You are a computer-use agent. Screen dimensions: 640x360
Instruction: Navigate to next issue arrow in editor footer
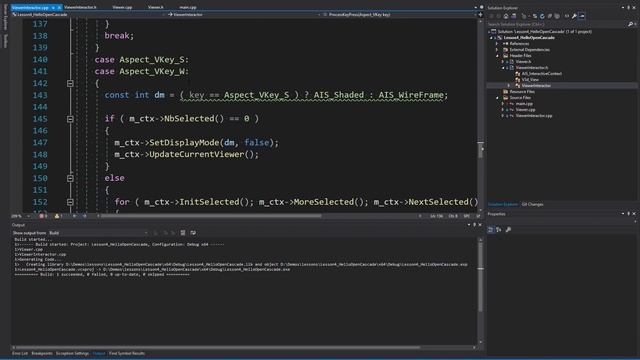[84, 216]
